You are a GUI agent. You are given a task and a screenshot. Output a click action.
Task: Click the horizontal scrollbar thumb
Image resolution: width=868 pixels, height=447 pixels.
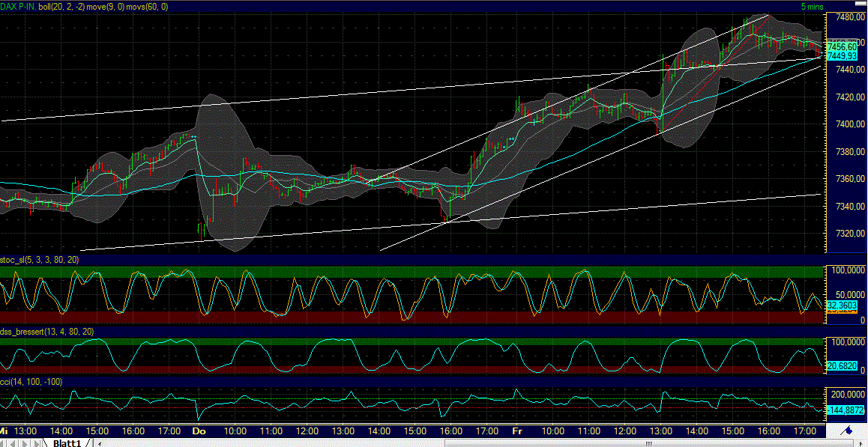pyautogui.click(x=648, y=442)
